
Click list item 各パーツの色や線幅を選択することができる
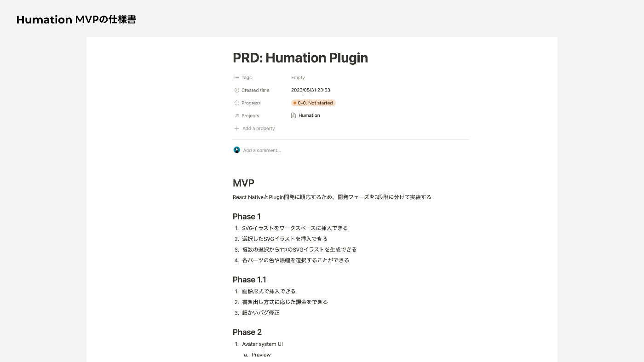click(x=296, y=260)
